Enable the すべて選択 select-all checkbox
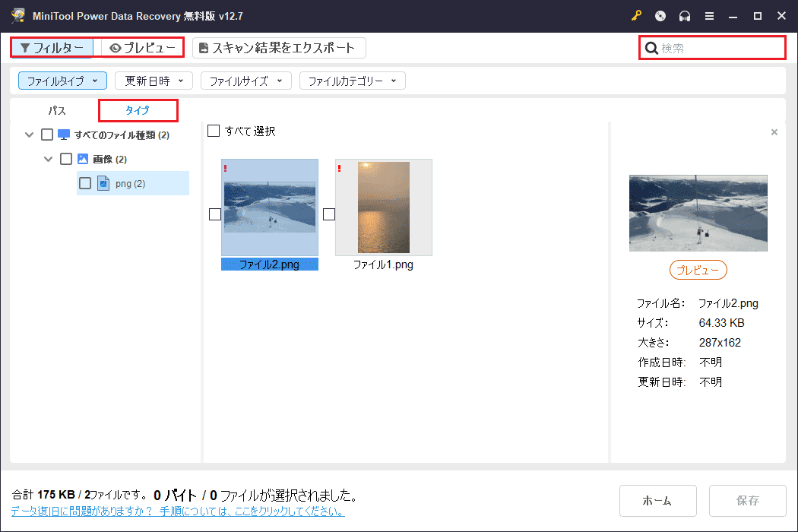798x532 pixels. coord(214,131)
